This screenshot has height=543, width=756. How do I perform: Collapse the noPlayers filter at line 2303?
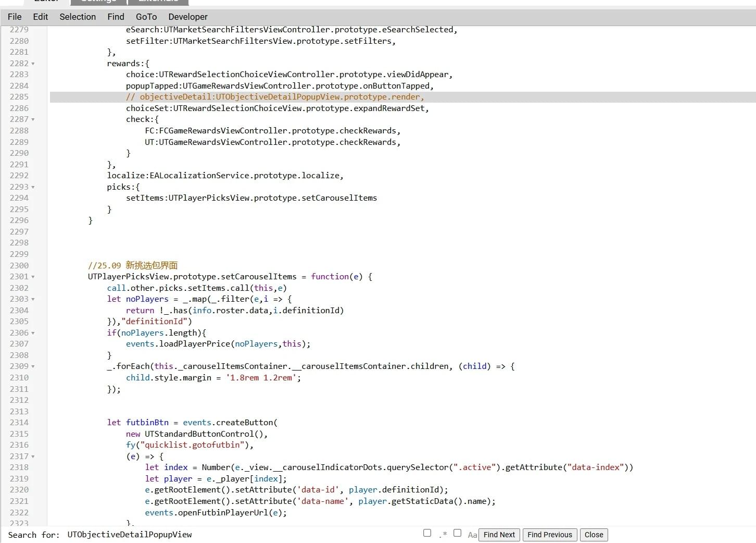coord(33,299)
